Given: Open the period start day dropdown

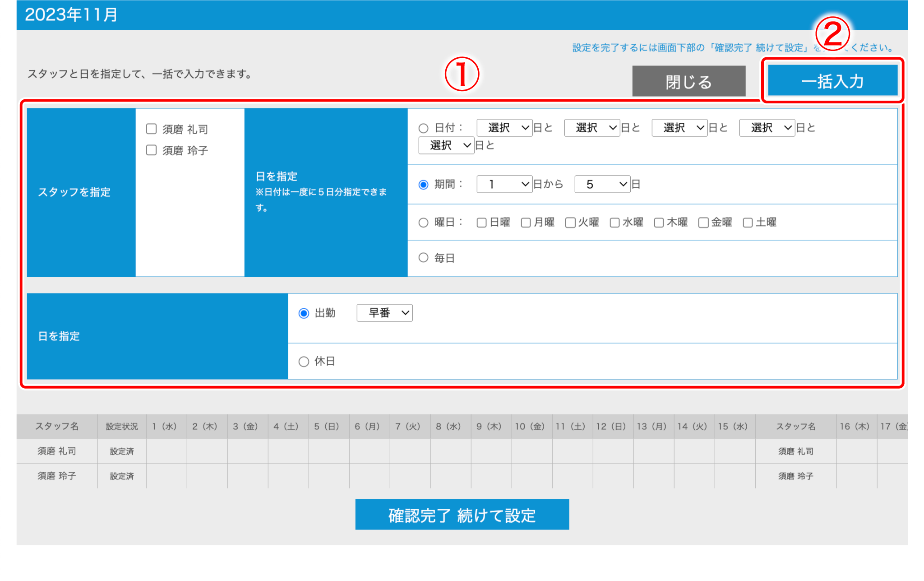Looking at the screenshot, I should pos(504,184).
